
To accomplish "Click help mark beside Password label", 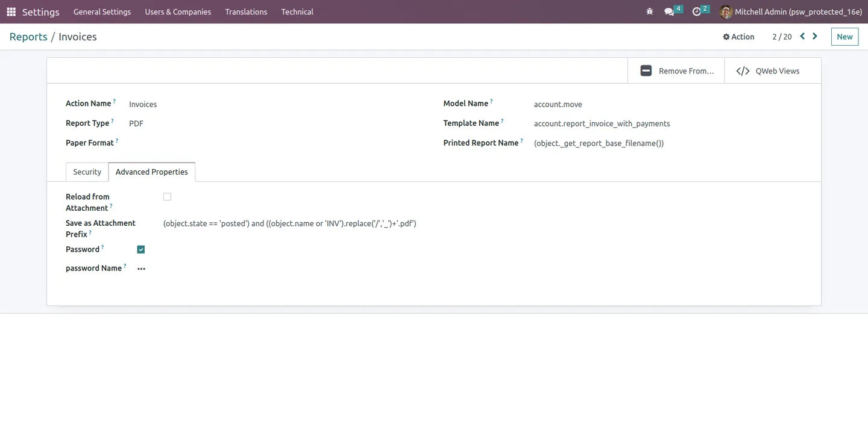I will [102, 247].
